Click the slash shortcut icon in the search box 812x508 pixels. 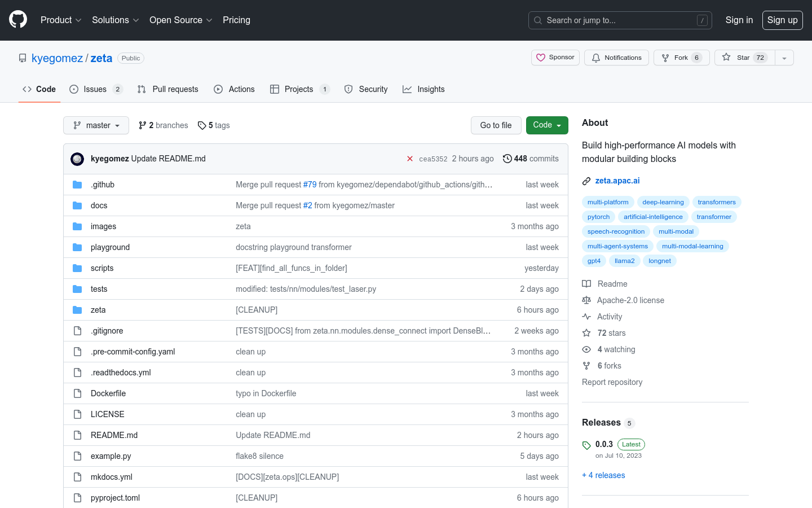point(702,20)
